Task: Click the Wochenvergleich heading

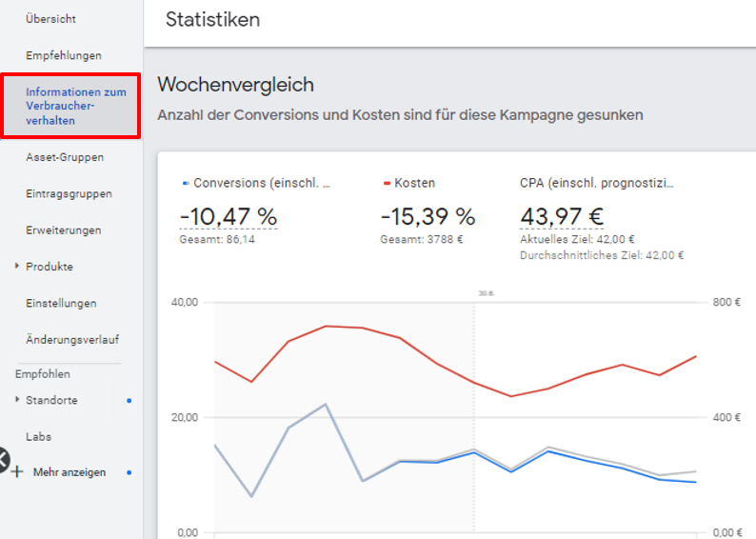Action: [236, 85]
